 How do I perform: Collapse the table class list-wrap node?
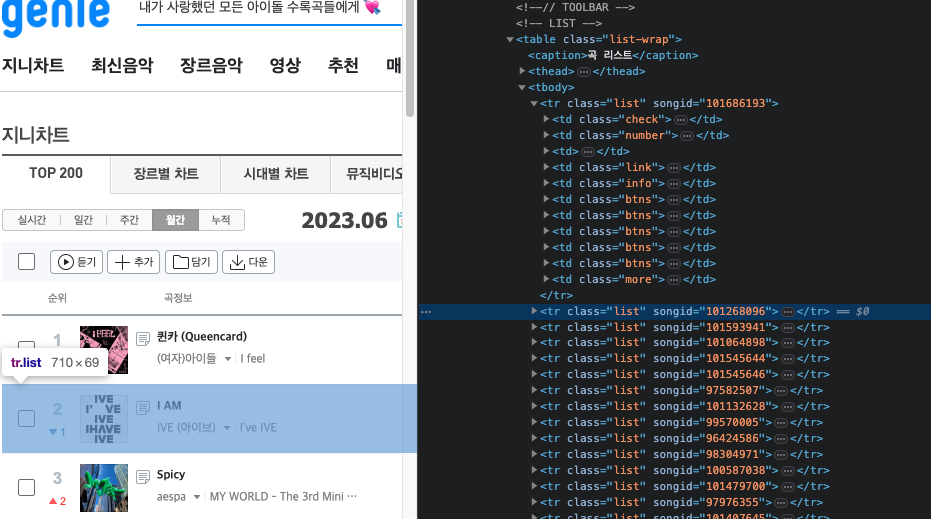pyautogui.click(x=509, y=39)
